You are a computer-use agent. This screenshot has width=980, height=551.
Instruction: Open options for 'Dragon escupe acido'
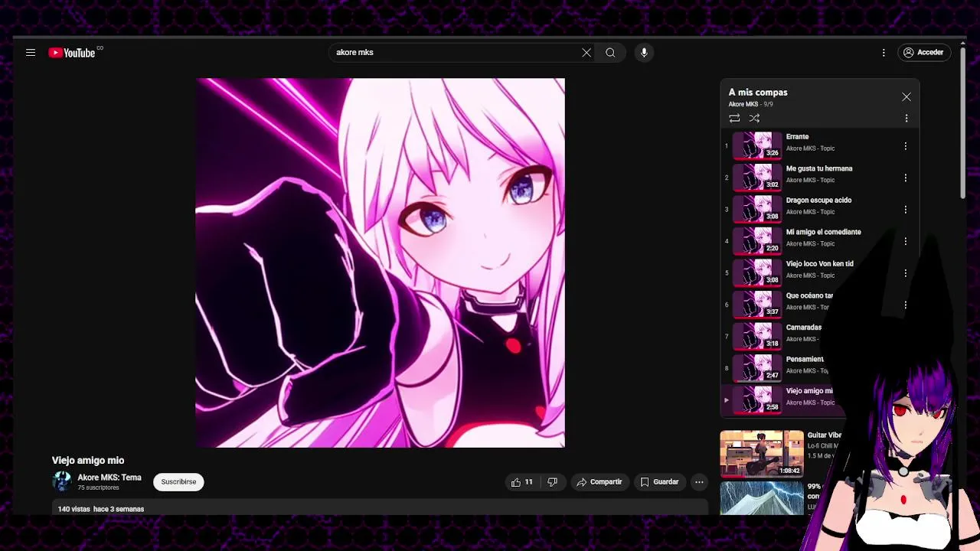[905, 210]
